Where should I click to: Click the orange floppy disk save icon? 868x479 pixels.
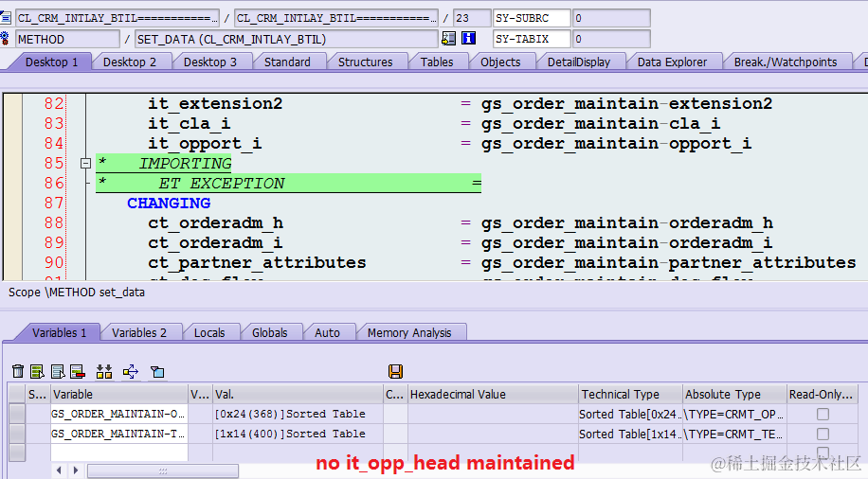point(396,371)
